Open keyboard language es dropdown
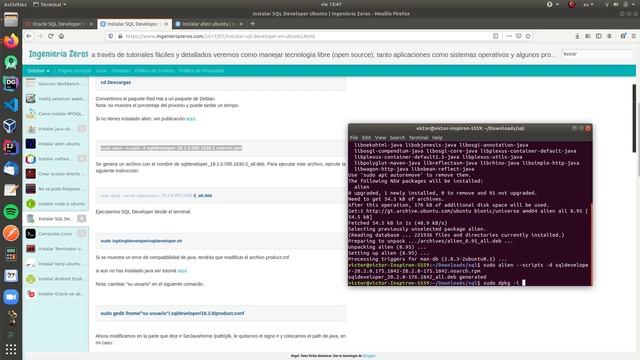Screen dimensions: 640x360 [588, 4]
